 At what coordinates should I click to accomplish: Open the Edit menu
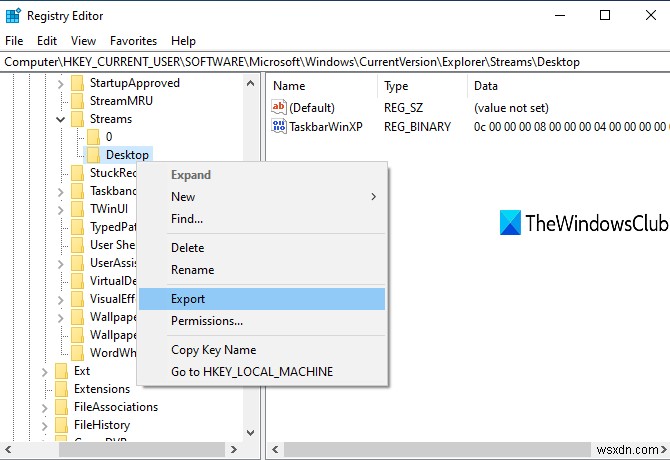(47, 41)
